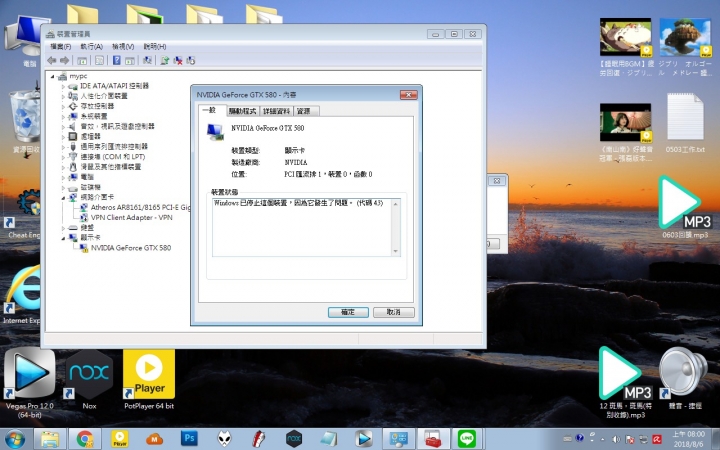Click the Forward arrow in Device Manager toolbar
Viewport: 720px width, 450px height.
[x=65, y=60]
